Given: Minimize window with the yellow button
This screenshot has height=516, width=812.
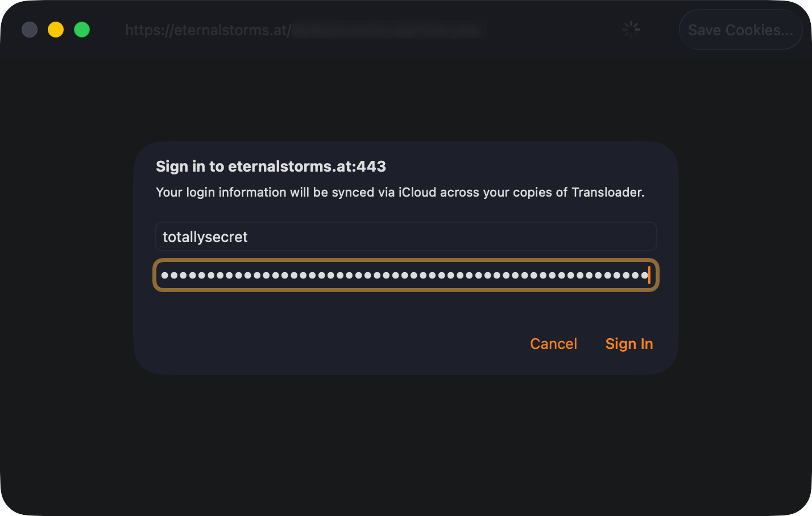Looking at the screenshot, I should 56,30.
